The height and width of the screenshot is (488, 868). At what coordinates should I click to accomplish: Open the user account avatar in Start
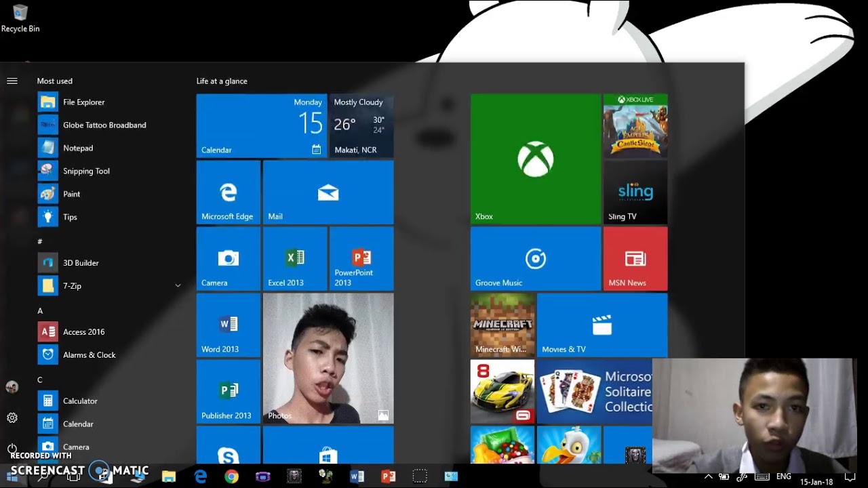(x=12, y=387)
